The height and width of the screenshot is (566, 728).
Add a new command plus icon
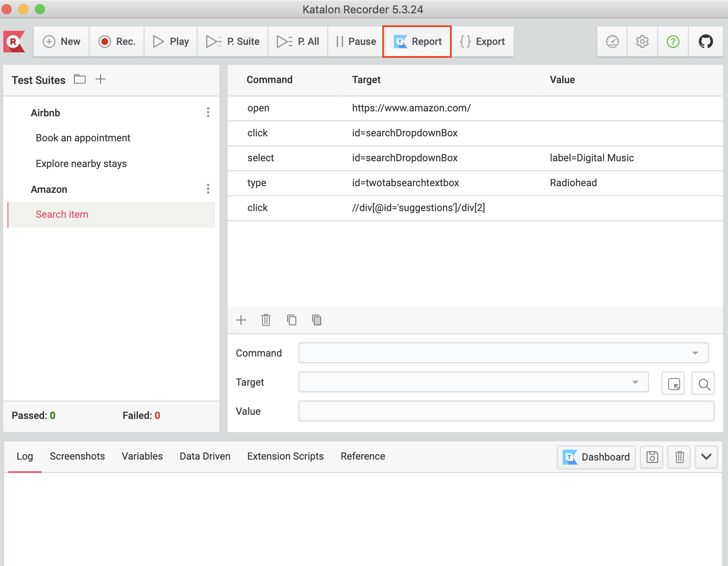click(x=241, y=320)
